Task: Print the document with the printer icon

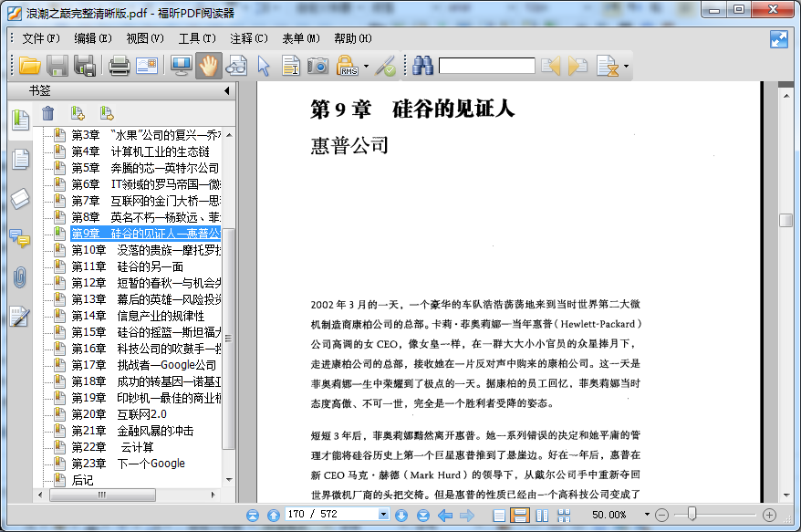Action: point(119,66)
